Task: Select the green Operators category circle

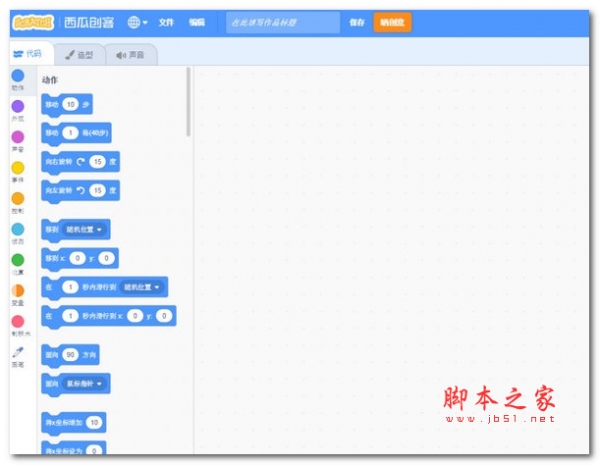Action: click(x=18, y=260)
